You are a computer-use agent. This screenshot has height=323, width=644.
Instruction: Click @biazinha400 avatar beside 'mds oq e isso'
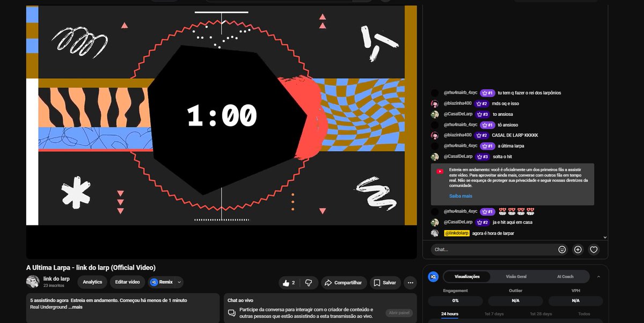[x=435, y=104]
